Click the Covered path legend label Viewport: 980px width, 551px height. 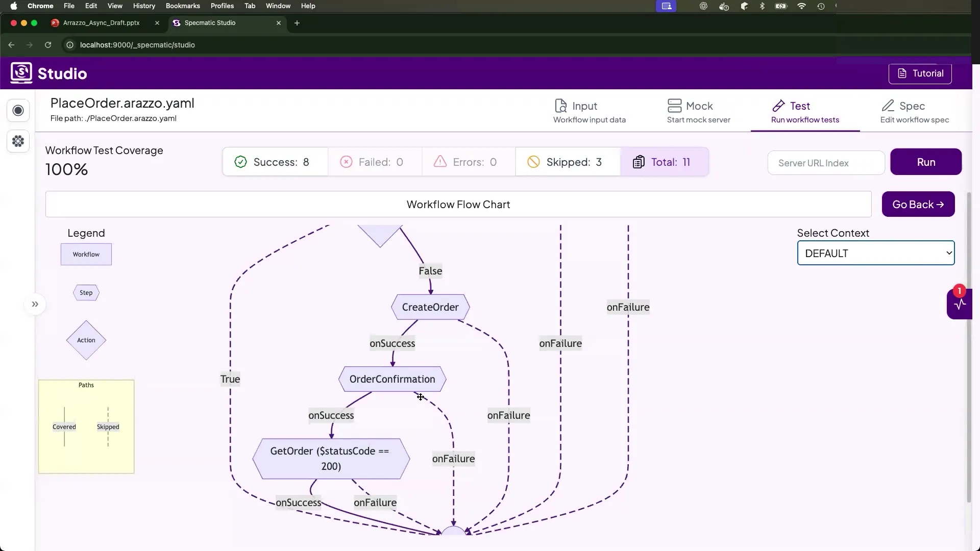(x=64, y=427)
